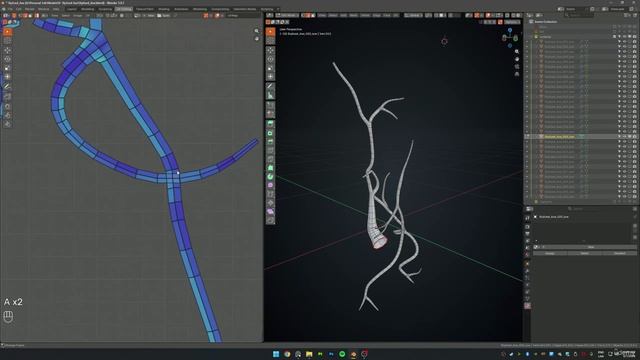Click the zoom magnifier gizmo in 3D viewport
The image size is (640, 360).
pyautogui.click(x=517, y=51)
